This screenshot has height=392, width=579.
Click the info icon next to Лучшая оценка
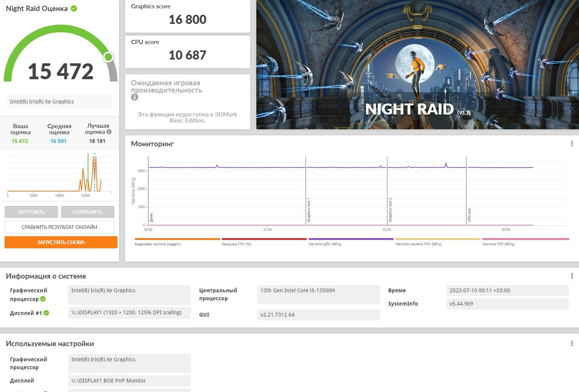(x=109, y=132)
